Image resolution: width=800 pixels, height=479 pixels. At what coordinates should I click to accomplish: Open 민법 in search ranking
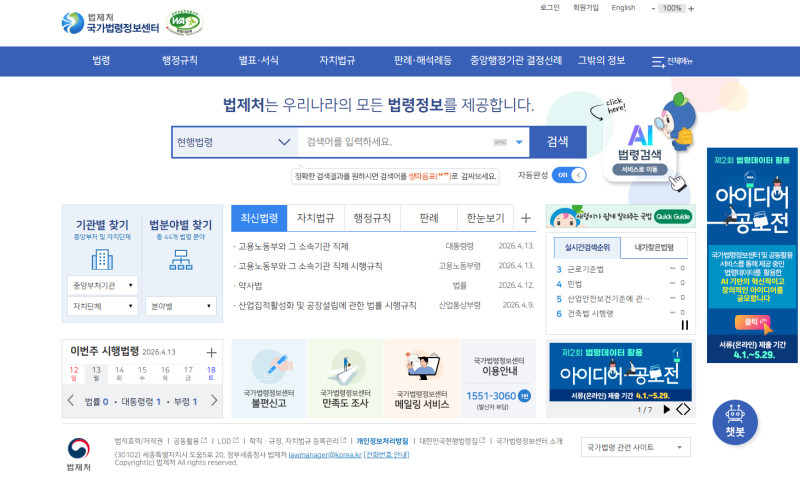pyautogui.click(x=574, y=284)
